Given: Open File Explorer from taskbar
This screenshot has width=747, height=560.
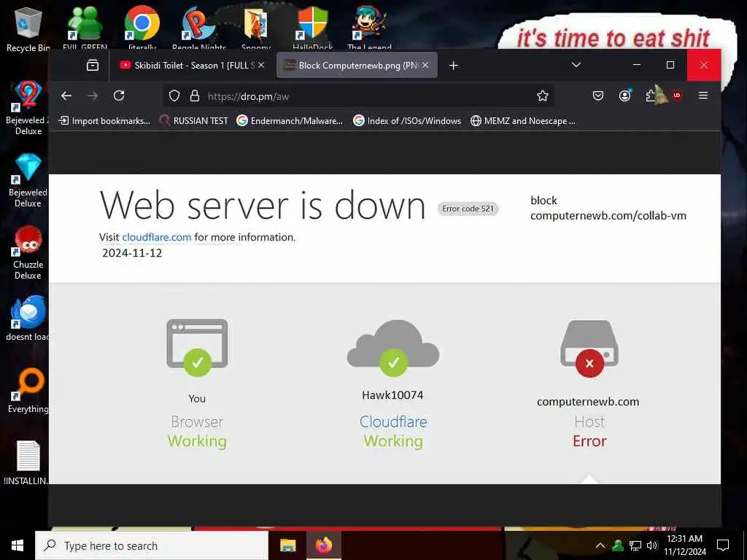Looking at the screenshot, I should [287, 545].
